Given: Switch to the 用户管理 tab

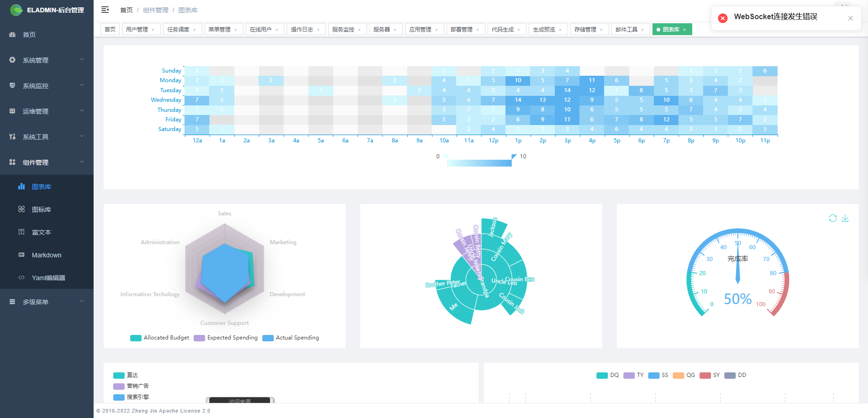Looking at the screenshot, I should point(137,29).
